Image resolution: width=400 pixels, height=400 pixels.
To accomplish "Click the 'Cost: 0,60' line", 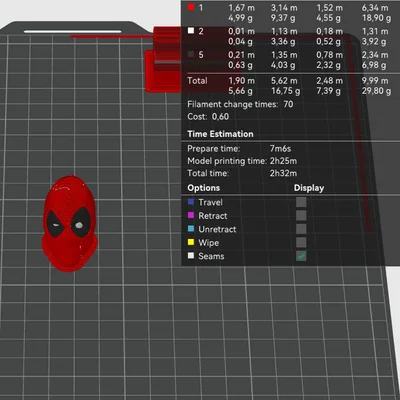I will pyautogui.click(x=208, y=117).
